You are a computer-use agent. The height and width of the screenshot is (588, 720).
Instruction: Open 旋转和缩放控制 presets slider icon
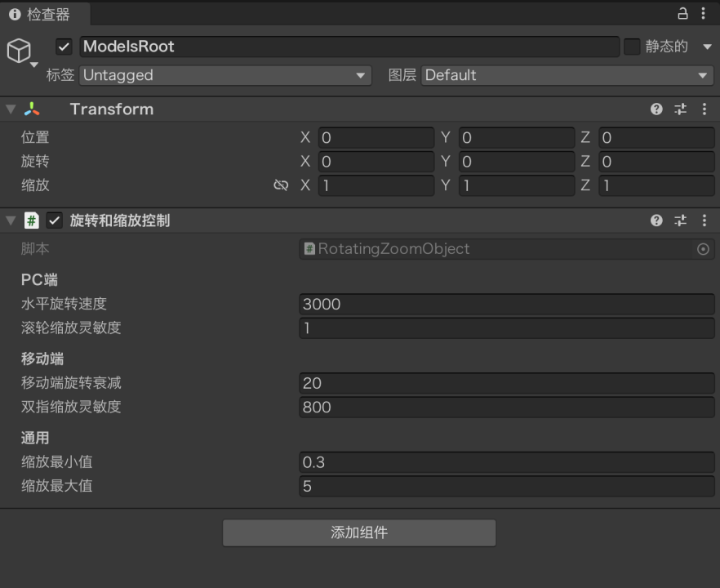coord(681,220)
